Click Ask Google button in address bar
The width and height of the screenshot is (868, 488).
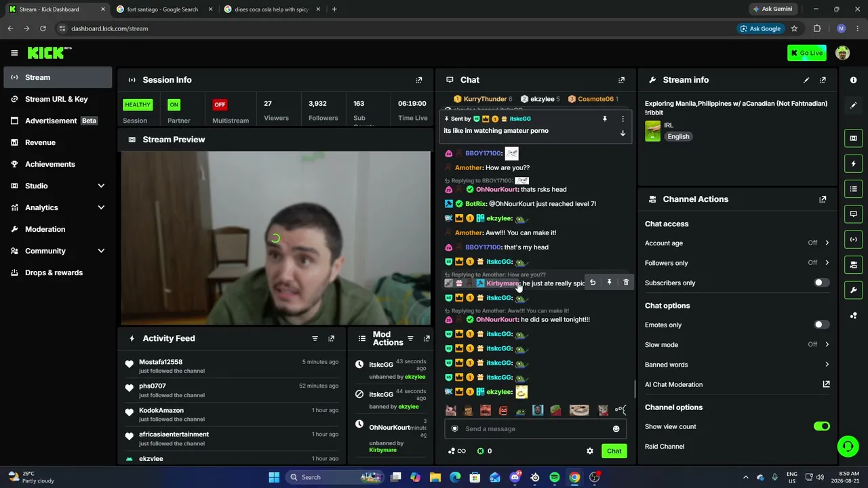point(760,28)
